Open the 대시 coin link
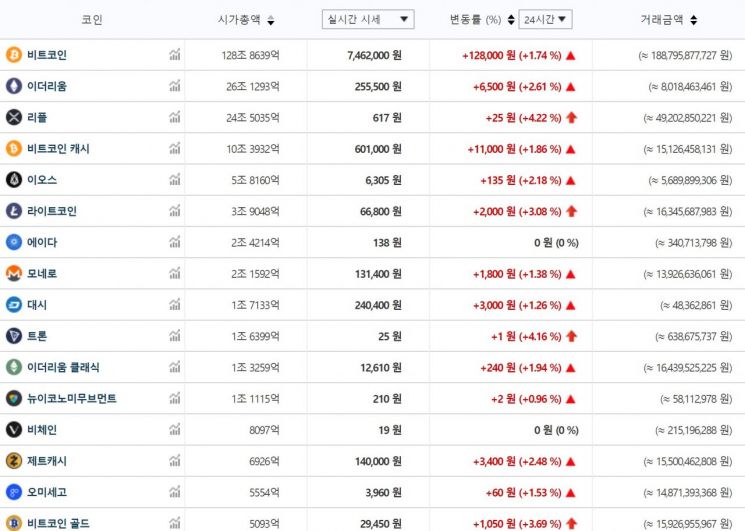Image resolution: width=745 pixels, height=531 pixels. click(x=37, y=304)
